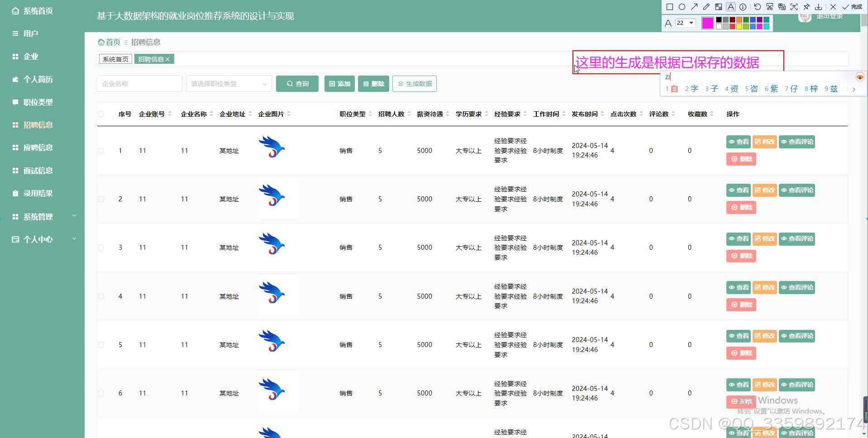Click 查看评论 for row 3
This screenshot has width=868, height=438.
pos(797,238)
